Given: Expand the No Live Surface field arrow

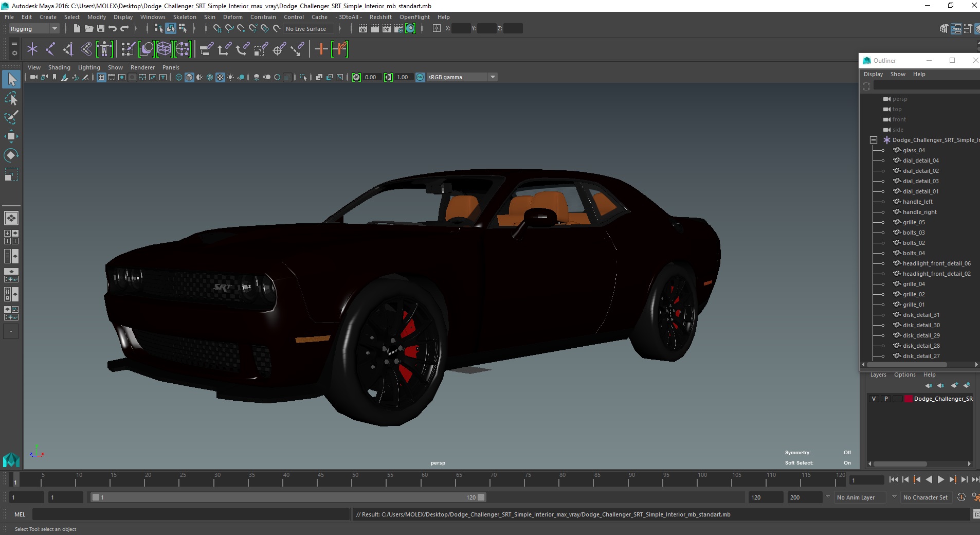Looking at the screenshot, I should point(339,29).
